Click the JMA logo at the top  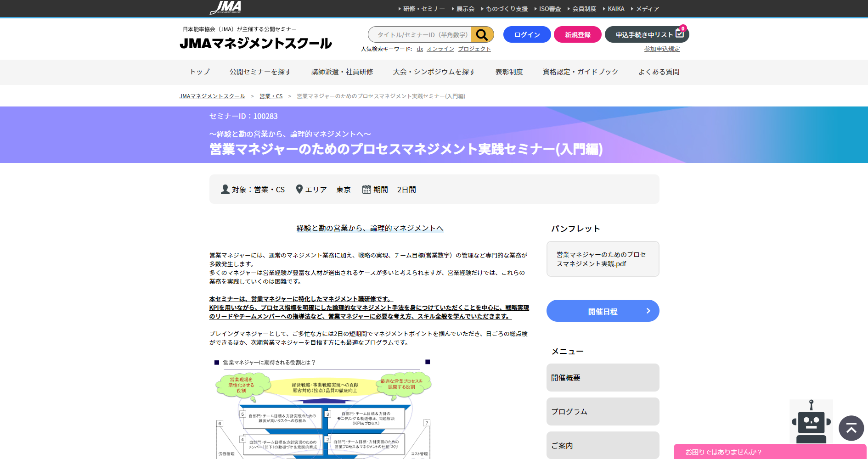click(x=226, y=8)
